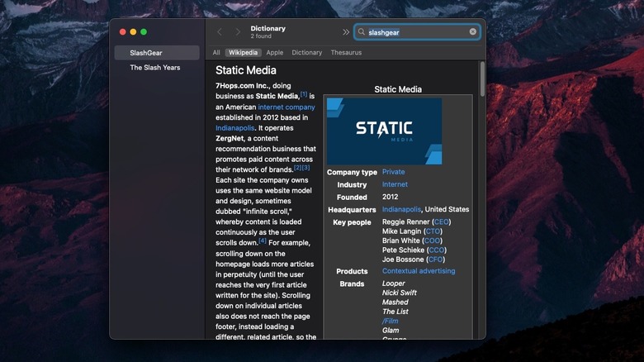Click the Mashed brand entry
The height and width of the screenshot is (362, 644).
[x=395, y=302]
